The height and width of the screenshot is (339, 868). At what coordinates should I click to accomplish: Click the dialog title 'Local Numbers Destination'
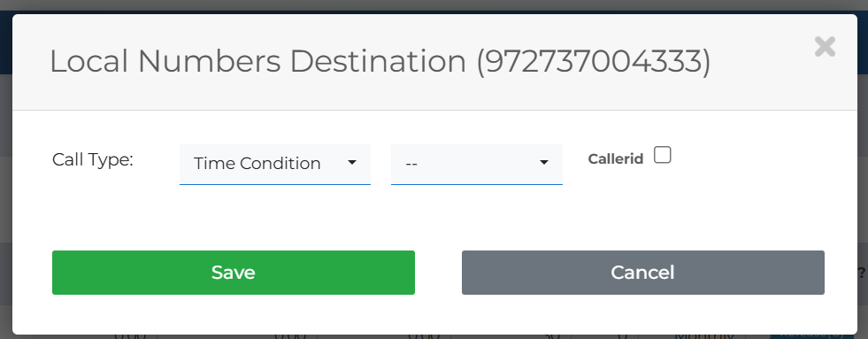pyautogui.click(x=258, y=61)
